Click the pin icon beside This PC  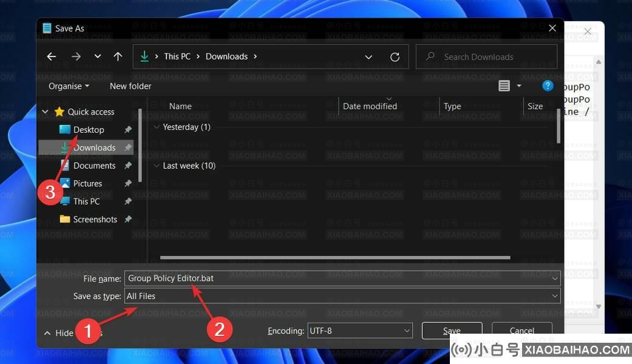tap(127, 201)
